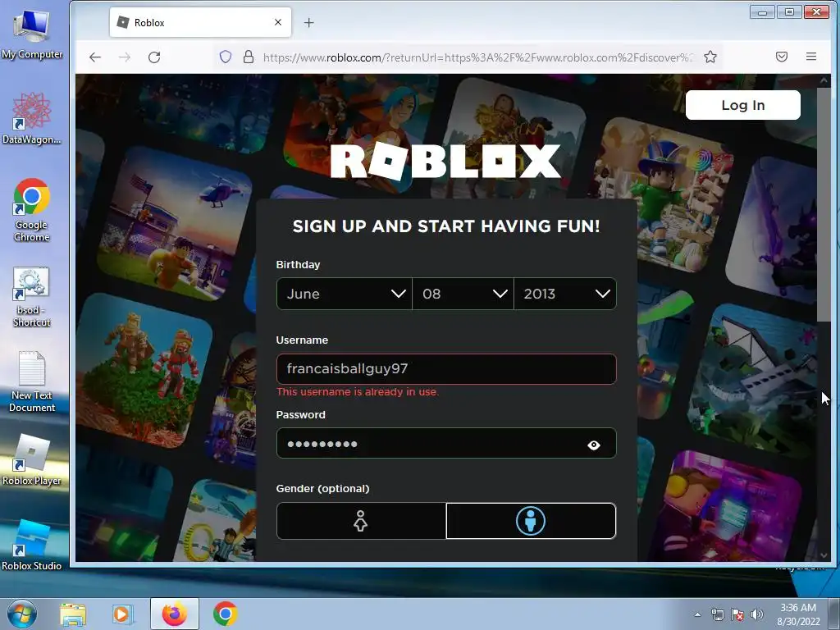Viewport: 840px width, 630px height.
Task: Click the page vertical scrollbar thumb
Action: [x=824, y=203]
